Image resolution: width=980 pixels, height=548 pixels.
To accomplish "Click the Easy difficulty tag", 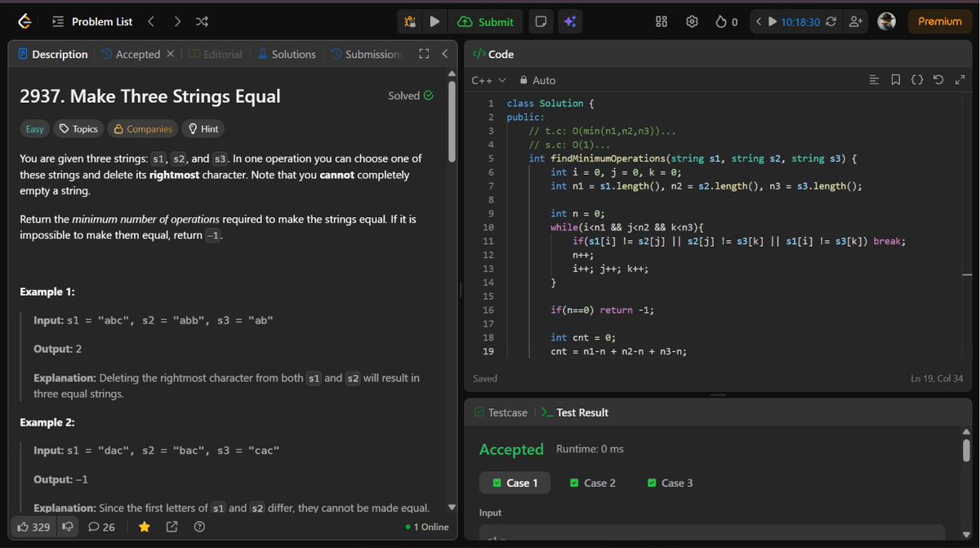I will point(35,129).
